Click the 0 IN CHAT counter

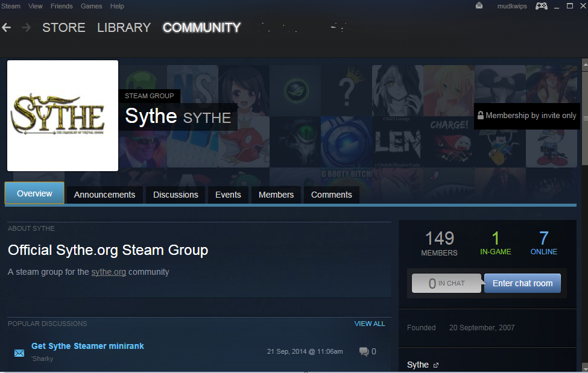coord(446,283)
